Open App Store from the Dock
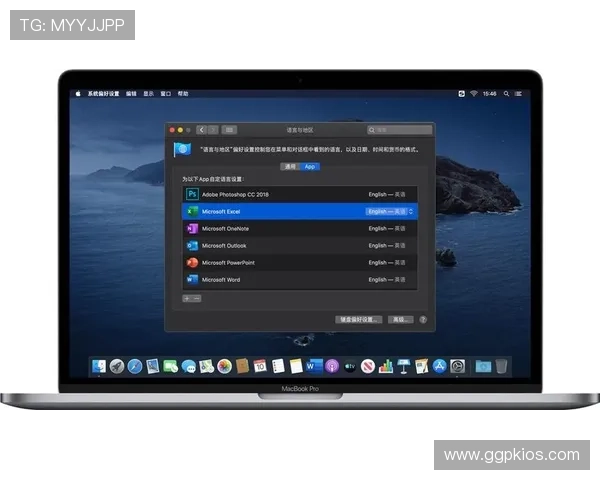Image resolution: width=600 pixels, height=480 pixels. click(x=440, y=366)
